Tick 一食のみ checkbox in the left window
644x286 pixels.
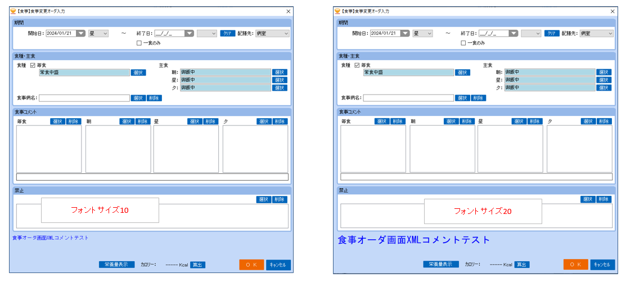(139, 43)
